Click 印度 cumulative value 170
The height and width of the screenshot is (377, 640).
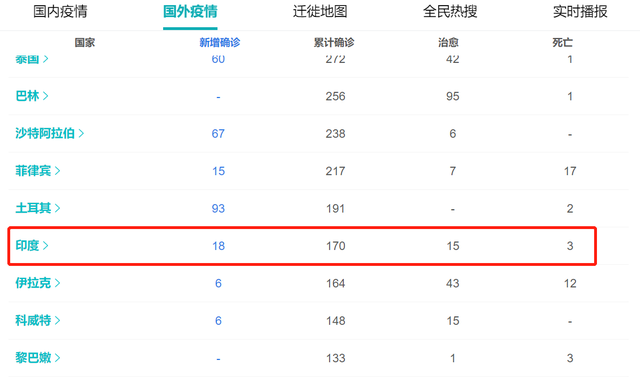[x=336, y=246]
